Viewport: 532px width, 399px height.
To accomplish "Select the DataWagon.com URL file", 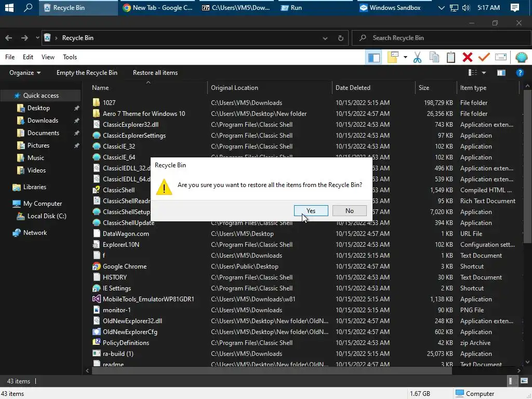I will pyautogui.click(x=304, y=233).
